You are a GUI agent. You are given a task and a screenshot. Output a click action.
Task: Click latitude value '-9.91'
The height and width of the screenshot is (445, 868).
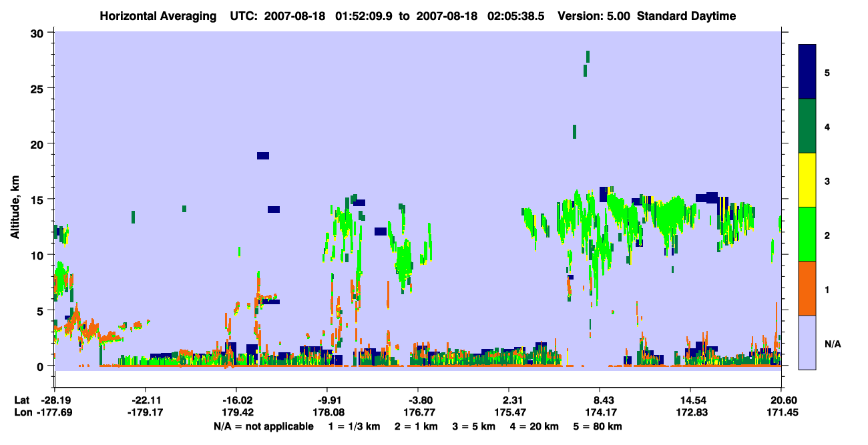point(327,400)
